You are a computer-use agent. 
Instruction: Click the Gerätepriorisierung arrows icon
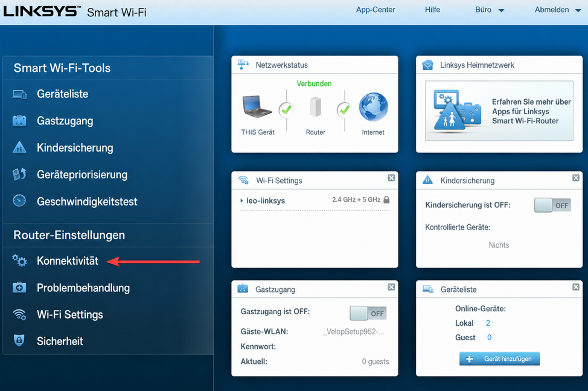[19, 174]
